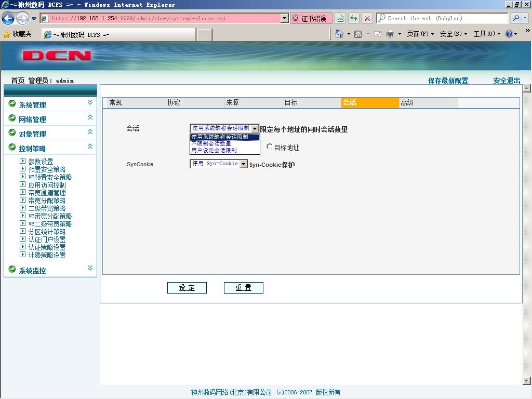Open the 收藏夹 favorites star
This screenshot has width=532, height=399.
17,34
